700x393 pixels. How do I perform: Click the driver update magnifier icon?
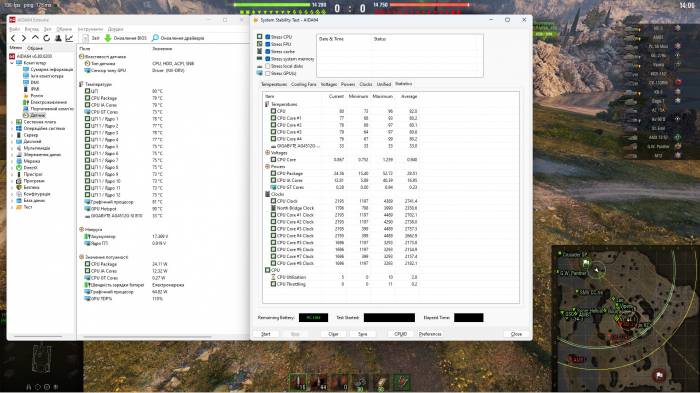(x=155, y=38)
